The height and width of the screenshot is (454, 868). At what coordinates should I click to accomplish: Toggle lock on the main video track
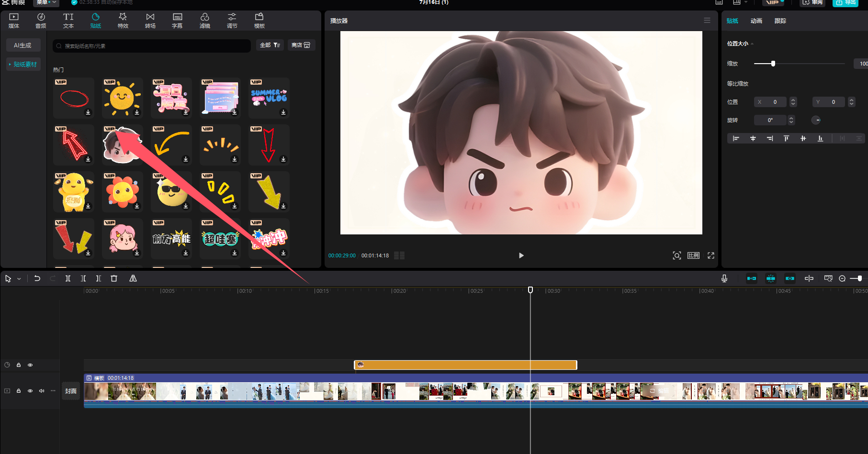tap(19, 391)
